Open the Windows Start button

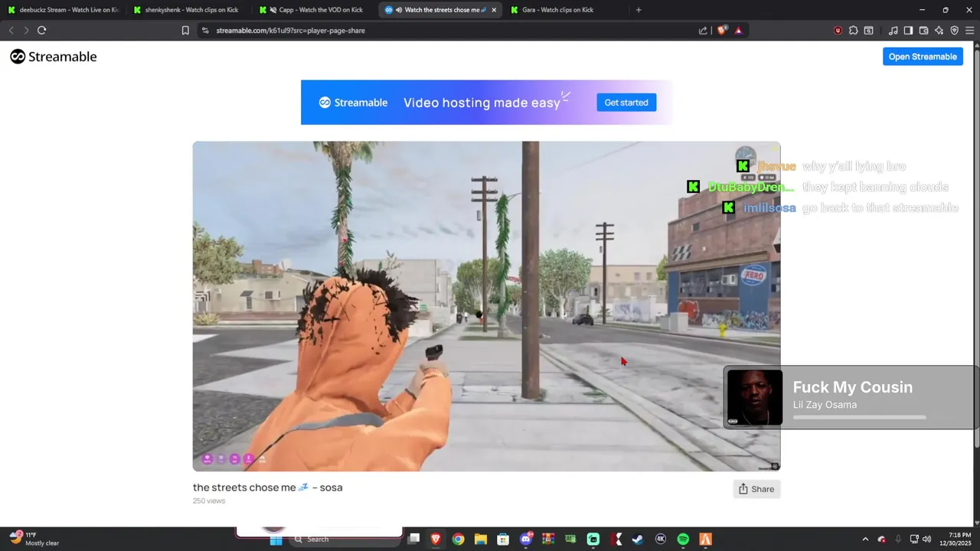click(276, 540)
